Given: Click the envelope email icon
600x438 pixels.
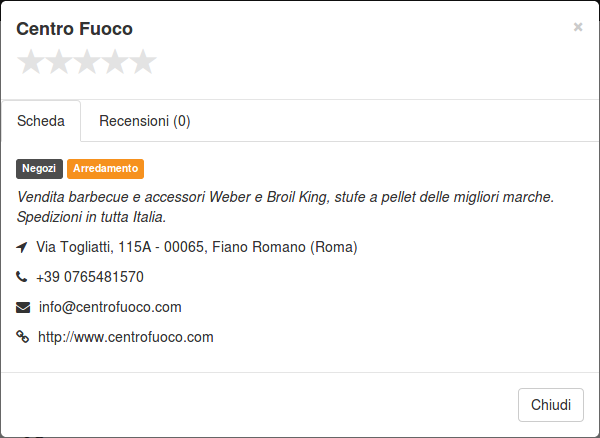Looking at the screenshot, I should coord(23,307).
